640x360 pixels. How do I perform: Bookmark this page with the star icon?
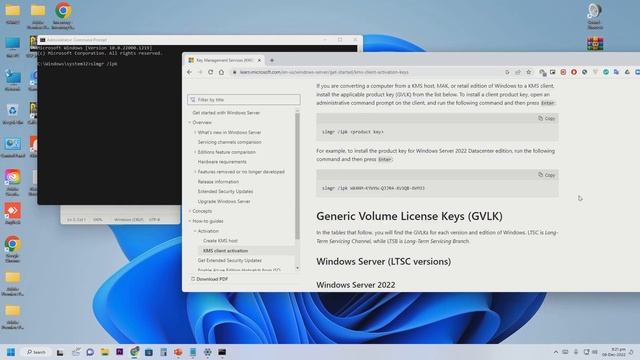tap(529, 72)
